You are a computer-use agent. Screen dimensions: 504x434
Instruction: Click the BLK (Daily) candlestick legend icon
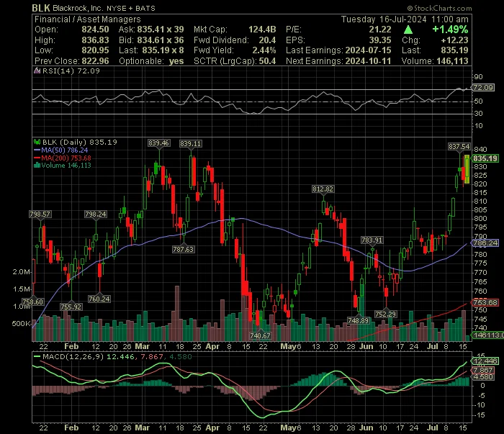click(37, 142)
